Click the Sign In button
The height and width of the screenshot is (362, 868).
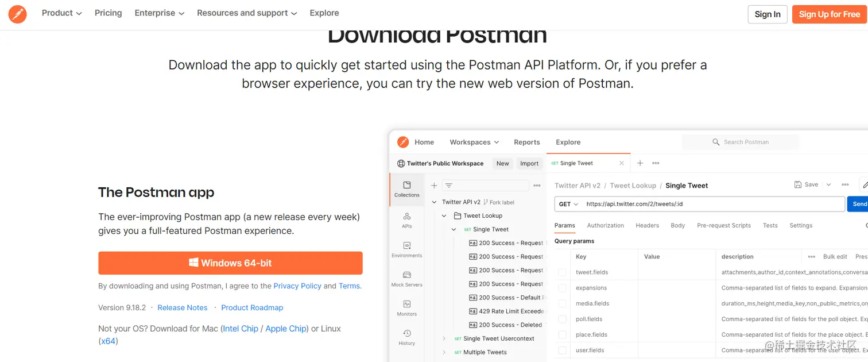click(x=768, y=14)
